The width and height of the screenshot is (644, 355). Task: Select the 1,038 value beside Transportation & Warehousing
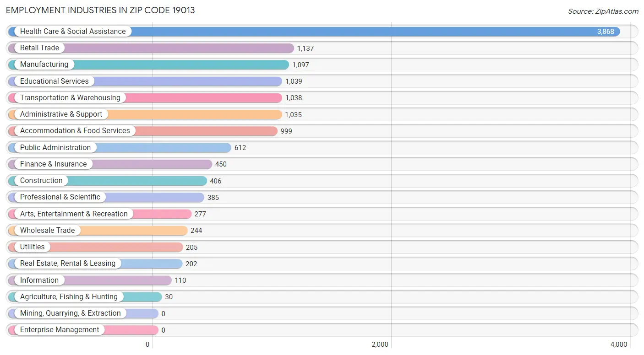pos(294,98)
